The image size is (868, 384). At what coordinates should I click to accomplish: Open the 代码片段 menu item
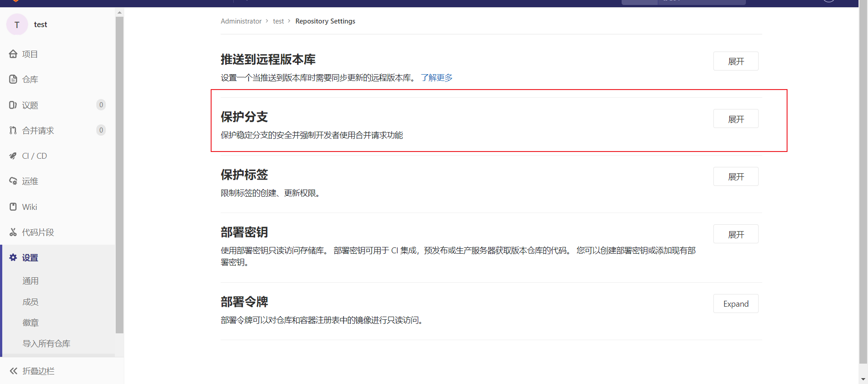pyautogui.click(x=57, y=232)
